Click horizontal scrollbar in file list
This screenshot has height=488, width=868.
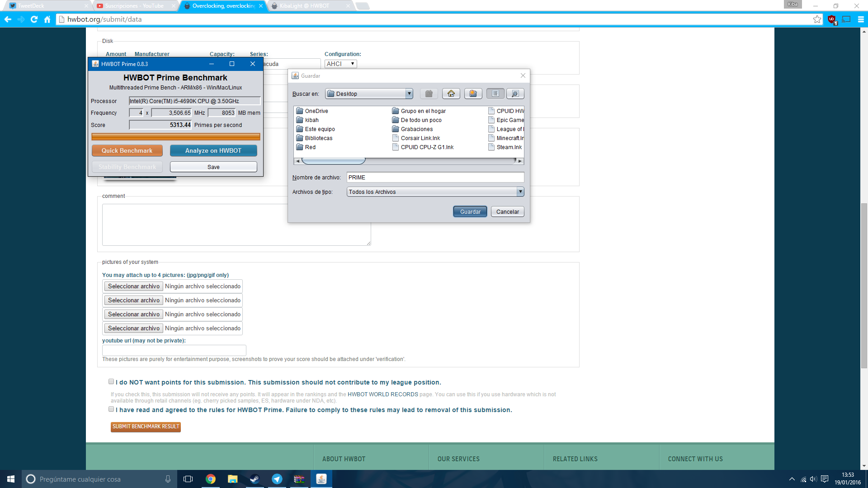333,161
